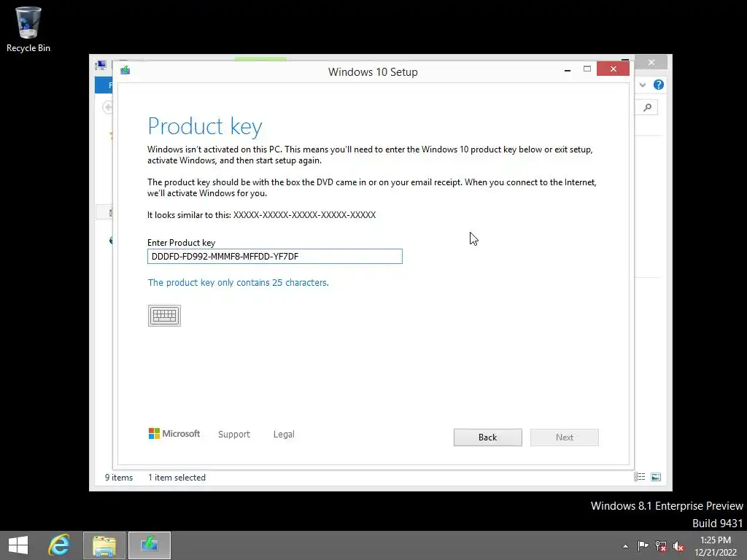Open the Start button
Image resolution: width=747 pixels, height=560 pixels.
[x=18, y=545]
